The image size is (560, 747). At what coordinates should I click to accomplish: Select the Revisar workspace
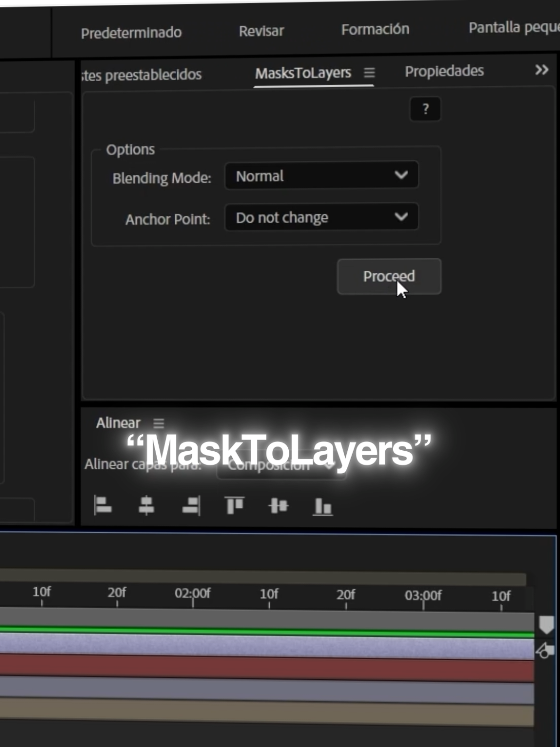click(x=261, y=31)
